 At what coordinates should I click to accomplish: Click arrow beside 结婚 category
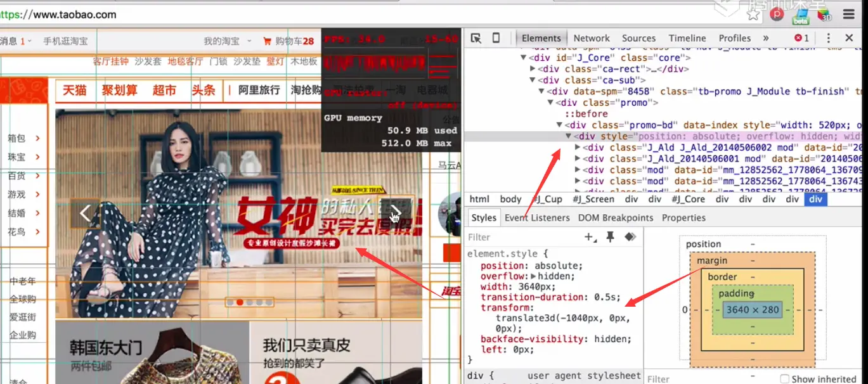tap(38, 213)
